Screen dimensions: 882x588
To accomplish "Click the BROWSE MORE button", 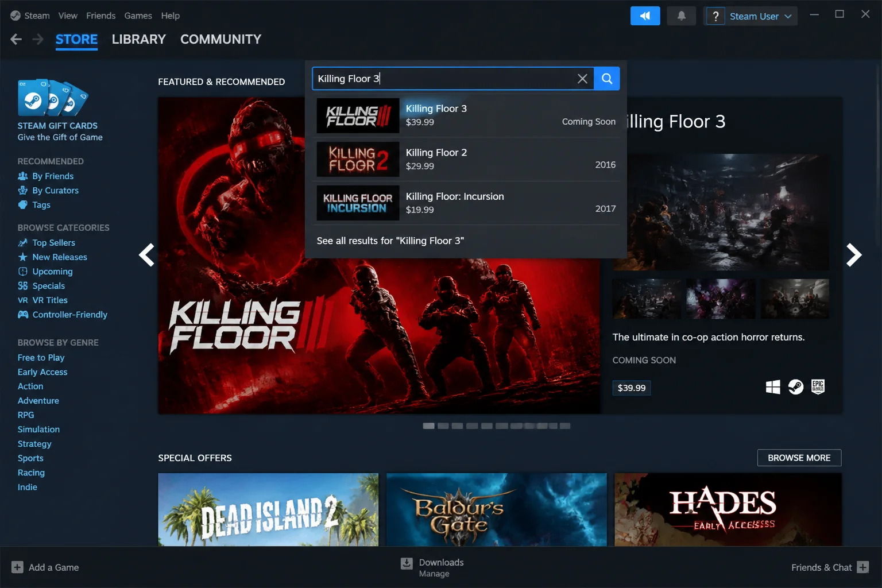I will tap(799, 458).
